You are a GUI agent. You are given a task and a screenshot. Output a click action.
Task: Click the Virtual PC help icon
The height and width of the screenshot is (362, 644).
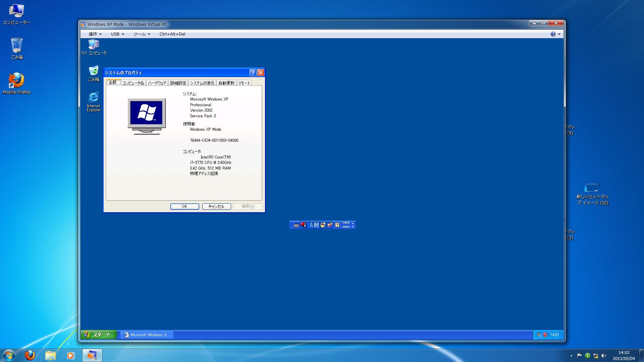click(553, 34)
